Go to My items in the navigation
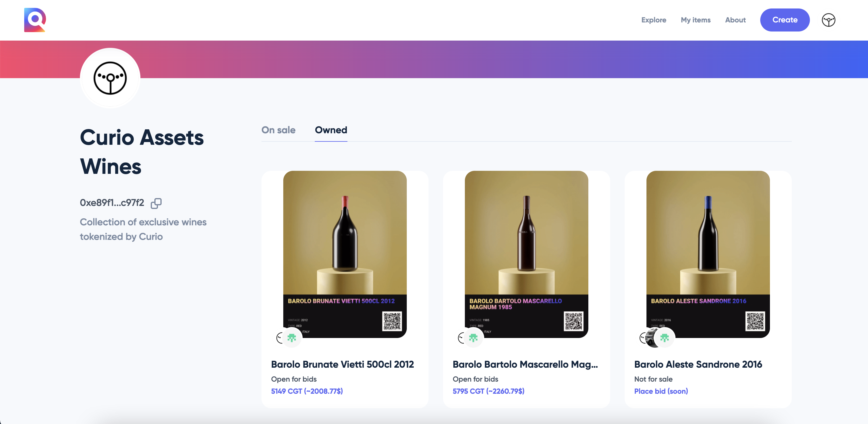Viewport: 868px width, 424px height. point(695,20)
